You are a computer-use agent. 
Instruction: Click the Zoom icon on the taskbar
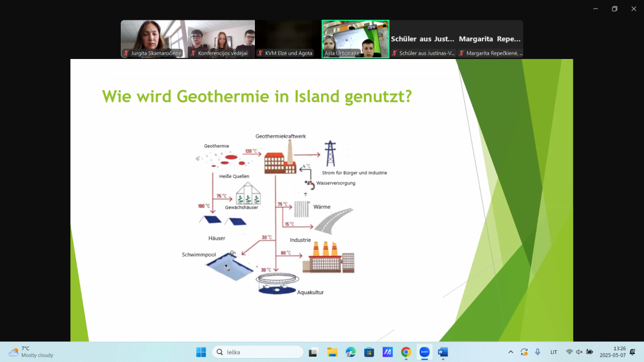point(424,352)
